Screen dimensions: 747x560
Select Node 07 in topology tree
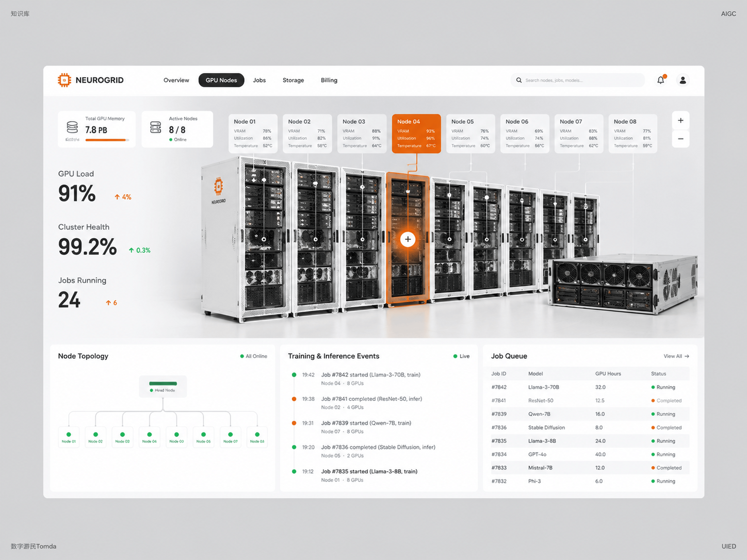(x=230, y=437)
